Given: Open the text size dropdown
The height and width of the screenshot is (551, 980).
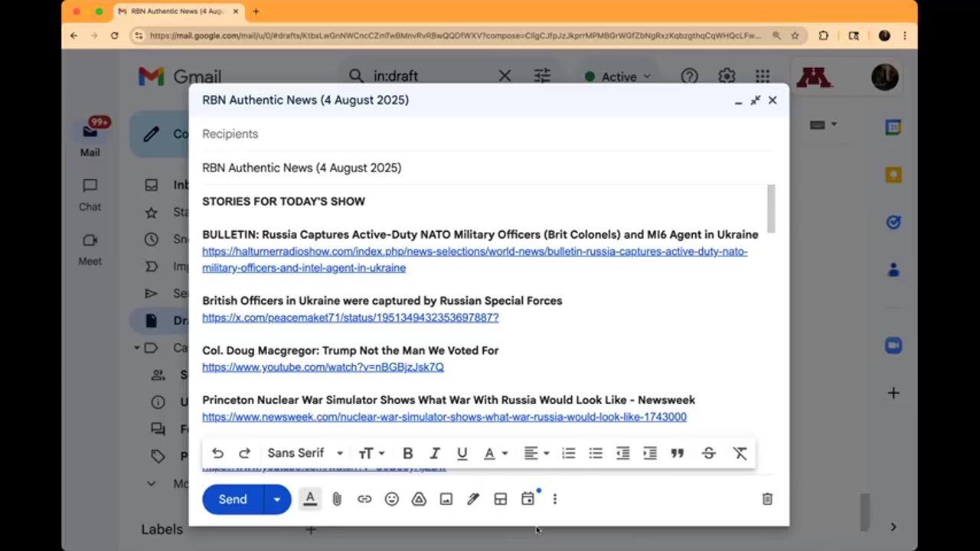Looking at the screenshot, I should coord(371,453).
